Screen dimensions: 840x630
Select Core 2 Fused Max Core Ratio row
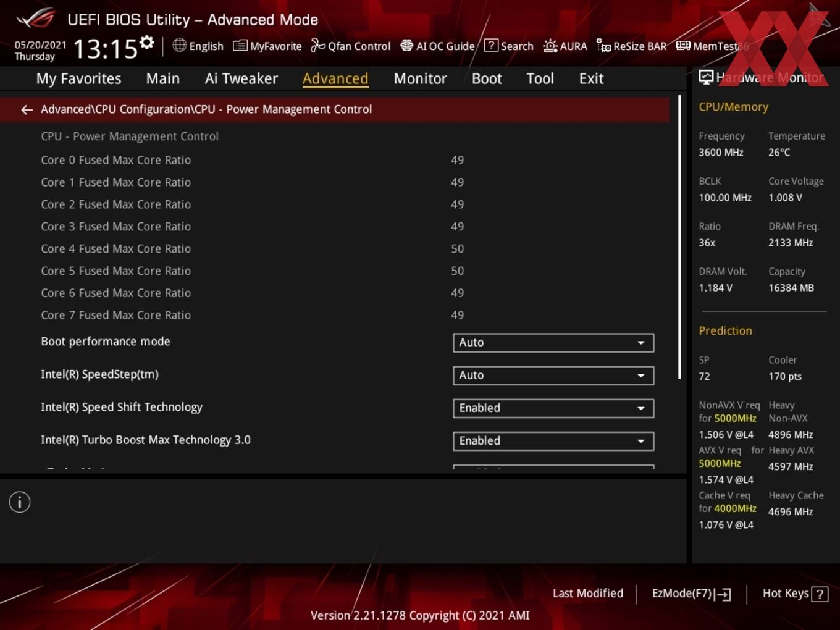(334, 204)
